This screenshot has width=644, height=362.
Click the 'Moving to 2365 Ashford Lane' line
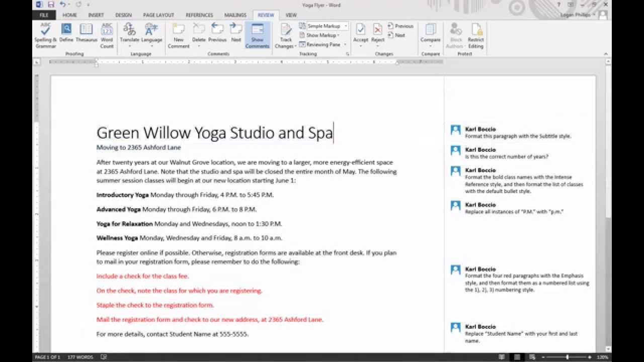tap(138, 147)
